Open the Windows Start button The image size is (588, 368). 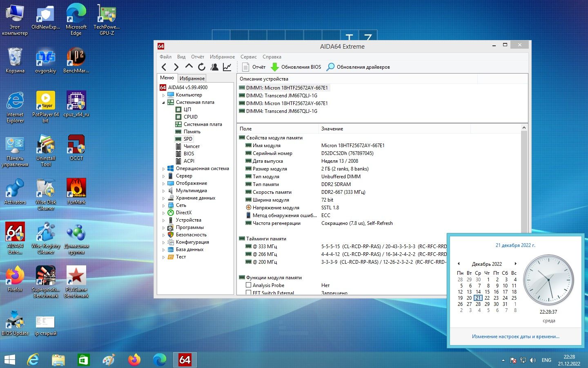tap(10, 360)
